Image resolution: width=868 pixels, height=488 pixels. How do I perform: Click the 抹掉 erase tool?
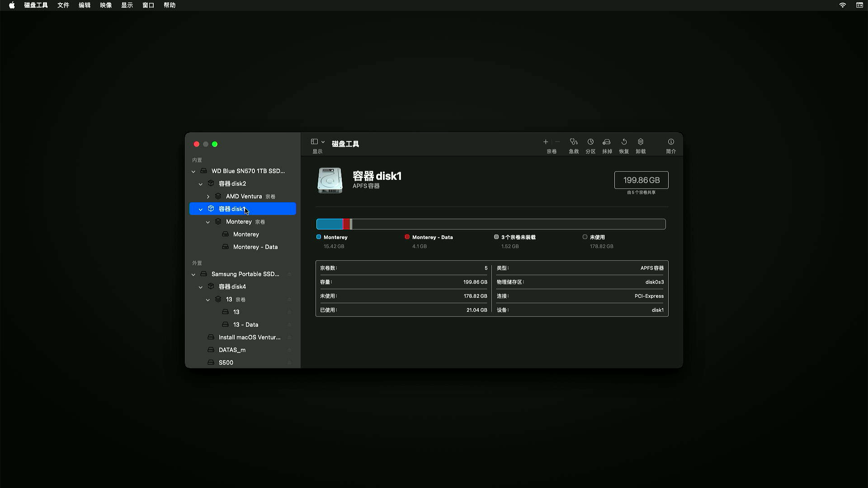pos(607,145)
